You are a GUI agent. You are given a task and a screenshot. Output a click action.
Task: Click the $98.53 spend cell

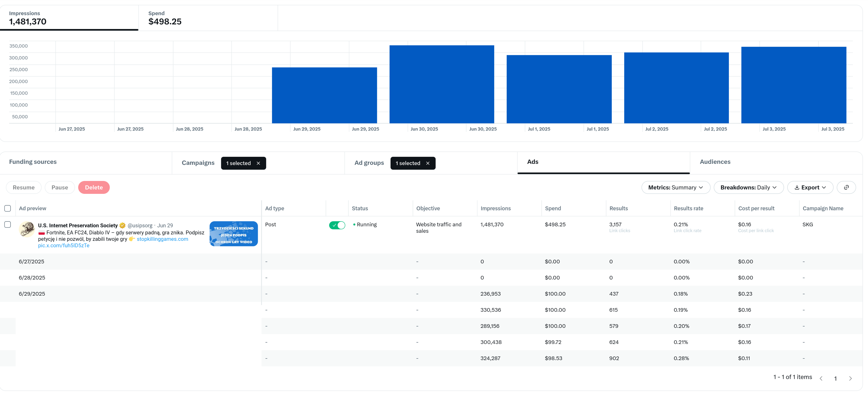pyautogui.click(x=553, y=358)
